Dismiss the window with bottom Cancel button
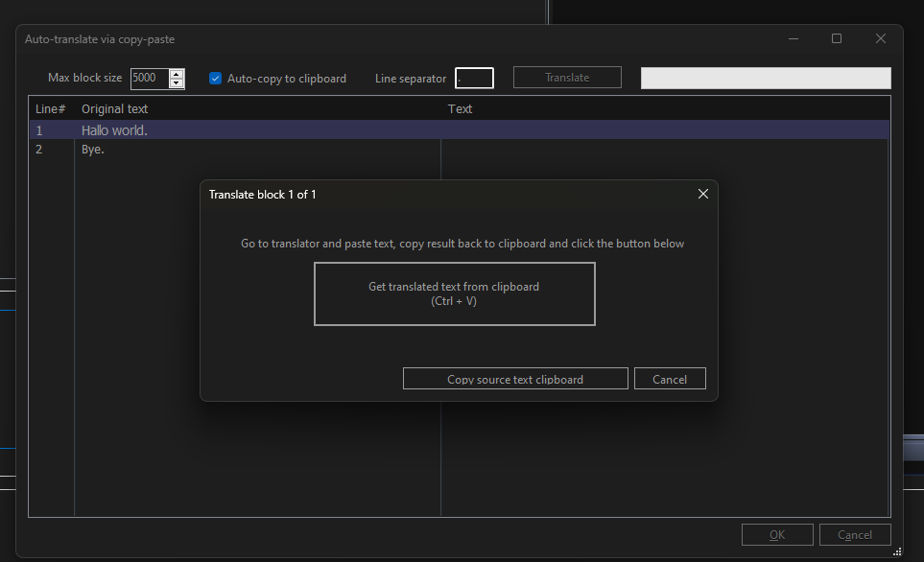The height and width of the screenshot is (562, 924). point(854,534)
